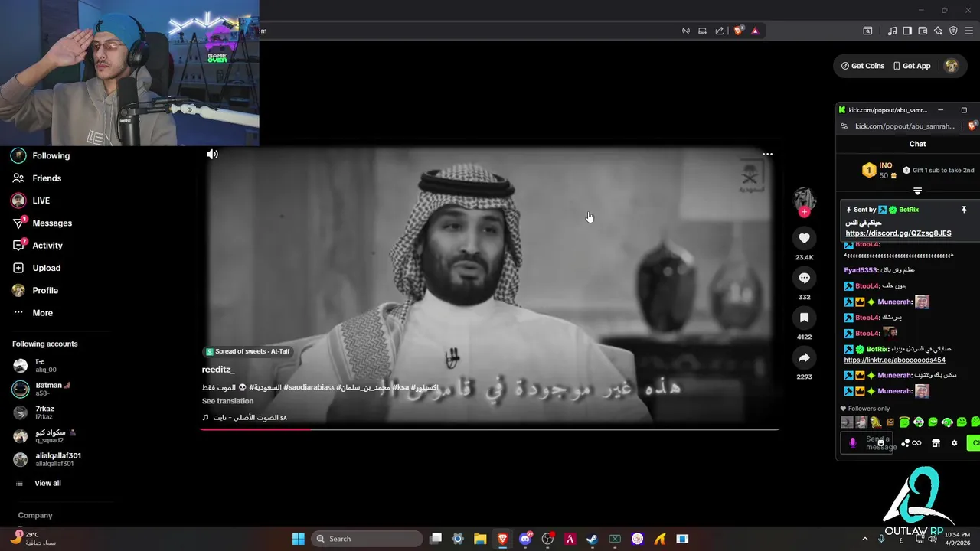Open Activity notifications

(38, 246)
